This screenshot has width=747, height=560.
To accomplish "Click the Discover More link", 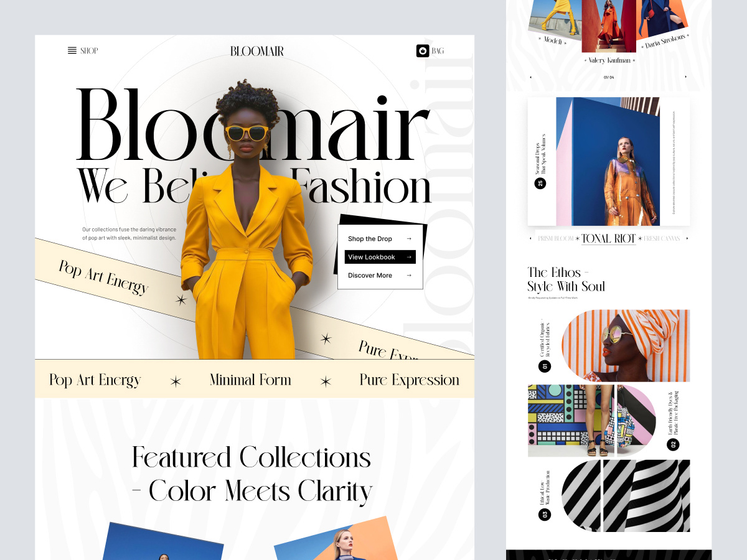I will pyautogui.click(x=380, y=275).
